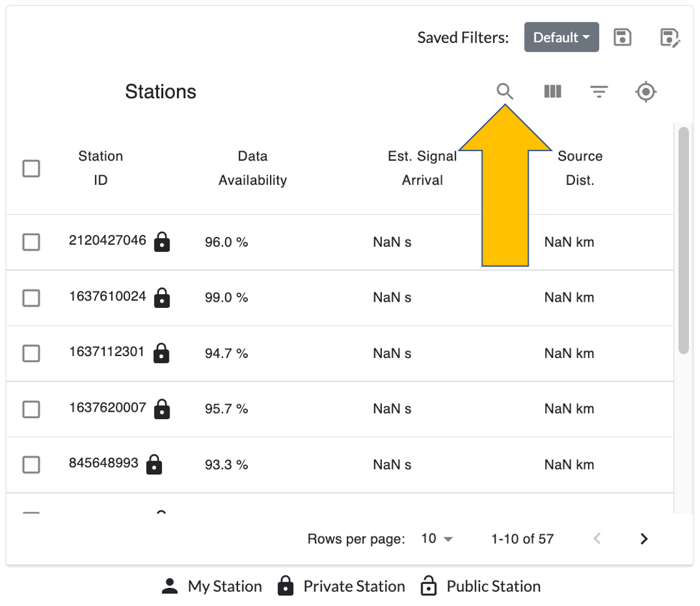Click the save filter floppy icon
This screenshot has height=606, width=700.
click(x=622, y=37)
